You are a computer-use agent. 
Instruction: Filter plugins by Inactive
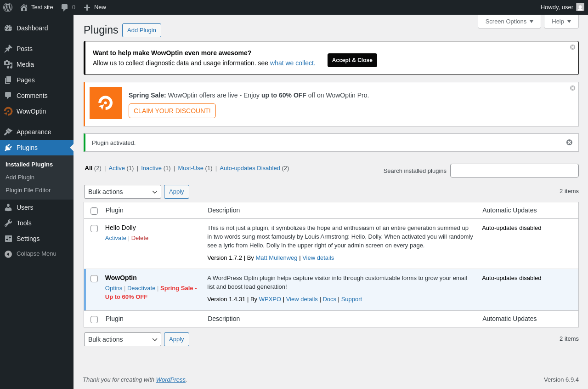pyautogui.click(x=151, y=168)
